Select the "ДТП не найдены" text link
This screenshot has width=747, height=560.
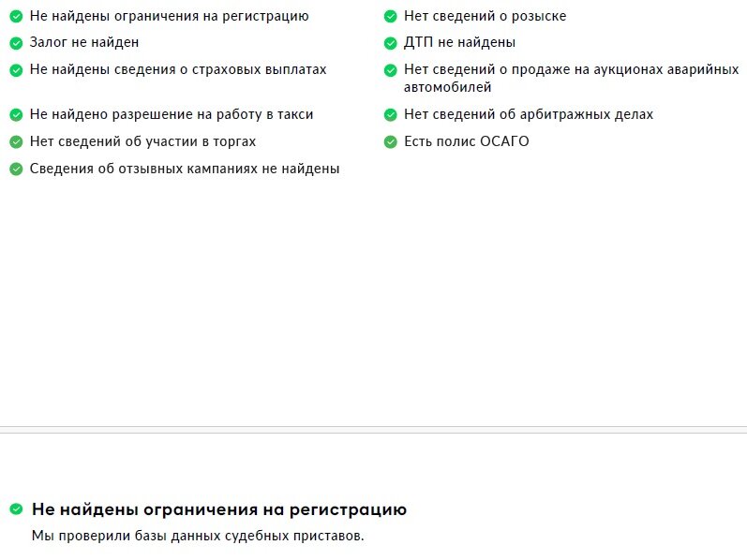pyautogui.click(x=459, y=43)
